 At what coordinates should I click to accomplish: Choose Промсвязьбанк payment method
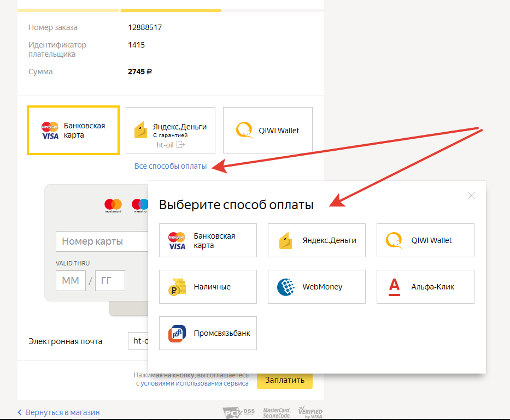208,333
